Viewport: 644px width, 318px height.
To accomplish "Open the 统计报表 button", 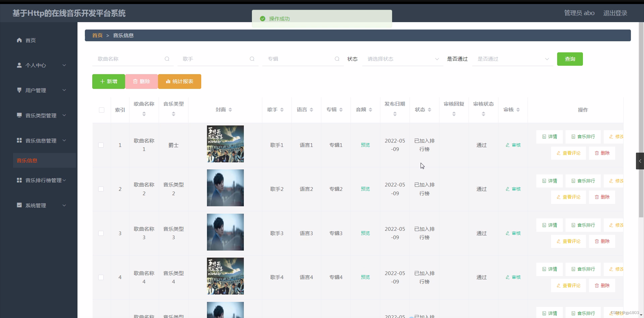I will 179,82.
